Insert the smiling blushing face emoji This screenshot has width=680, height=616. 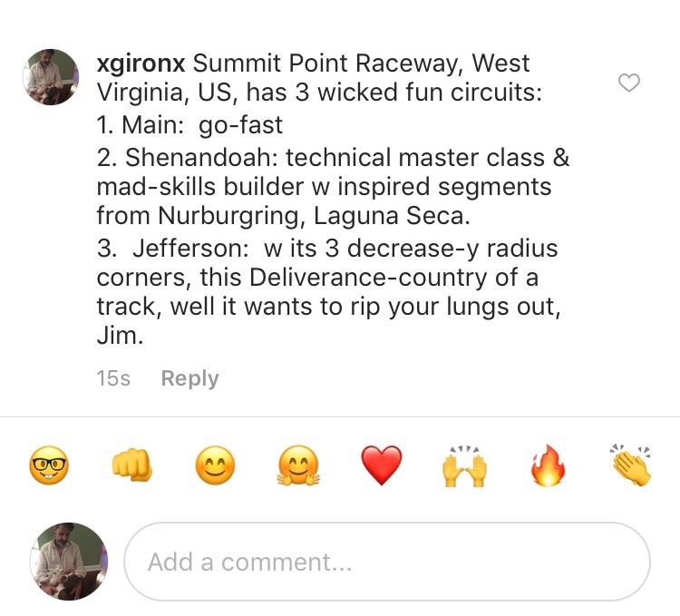pos(215,465)
